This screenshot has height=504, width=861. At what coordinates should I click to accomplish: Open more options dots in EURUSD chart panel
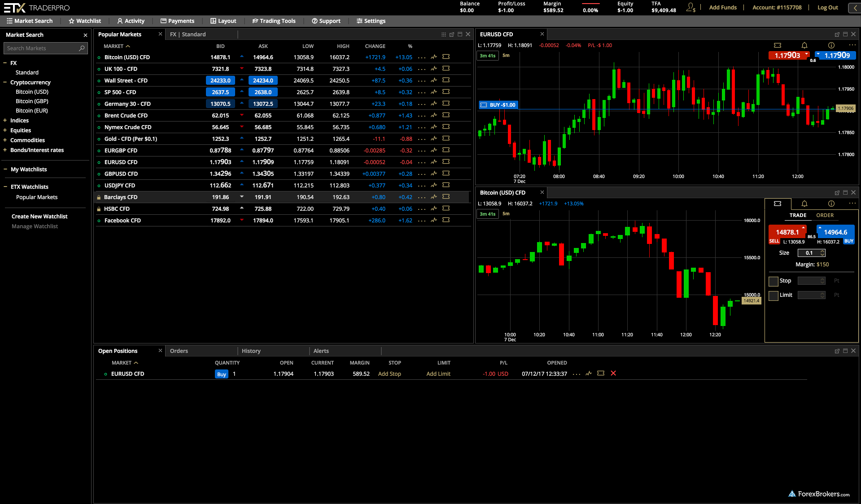852,45
